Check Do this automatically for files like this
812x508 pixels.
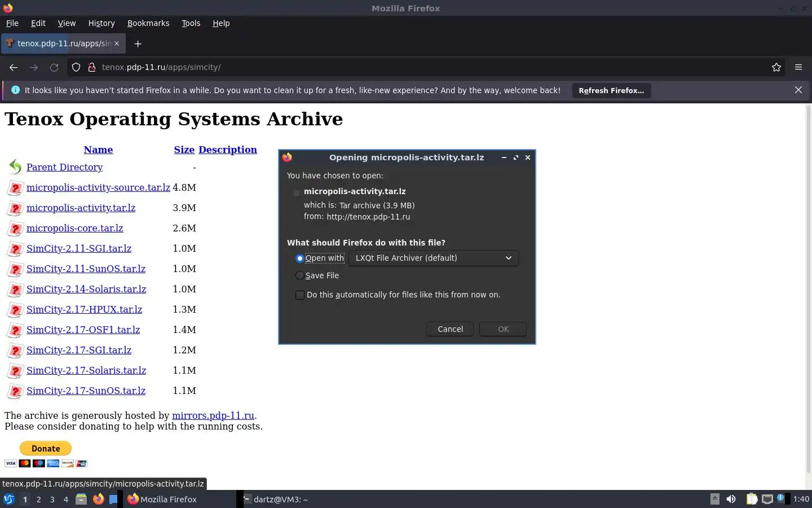(x=300, y=295)
